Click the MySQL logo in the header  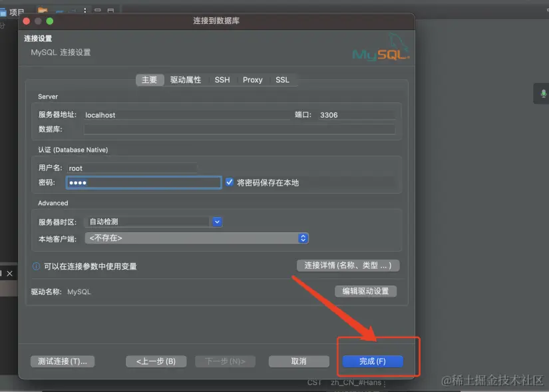coord(381,48)
